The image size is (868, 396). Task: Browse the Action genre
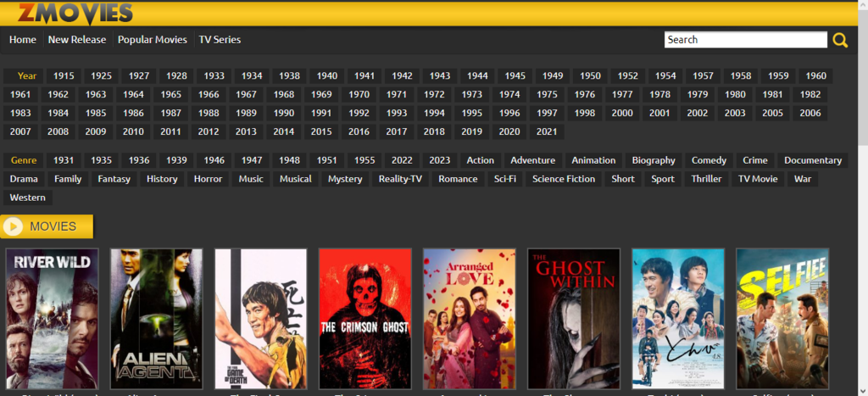click(x=480, y=160)
